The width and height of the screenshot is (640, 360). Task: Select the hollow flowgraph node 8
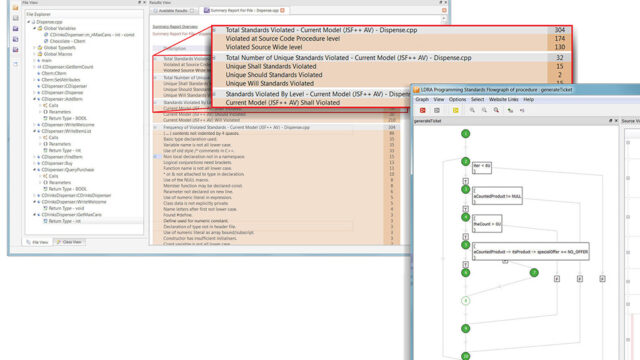coord(465,301)
